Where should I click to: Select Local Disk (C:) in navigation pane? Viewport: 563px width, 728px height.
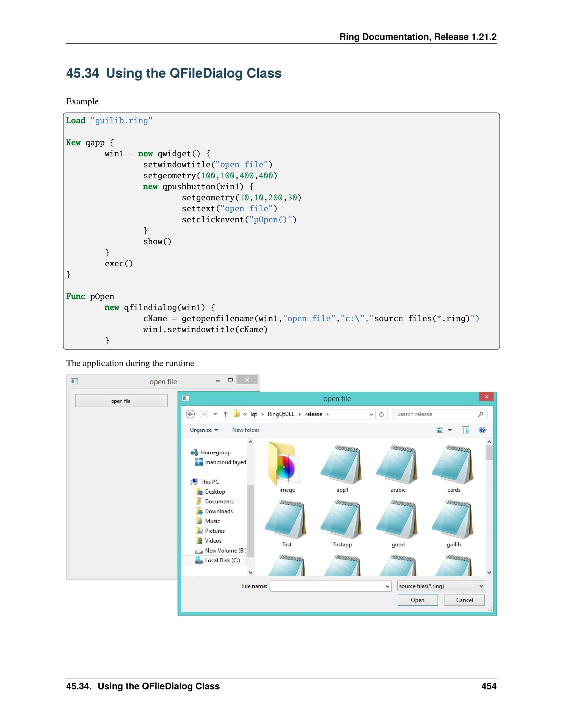point(222,560)
